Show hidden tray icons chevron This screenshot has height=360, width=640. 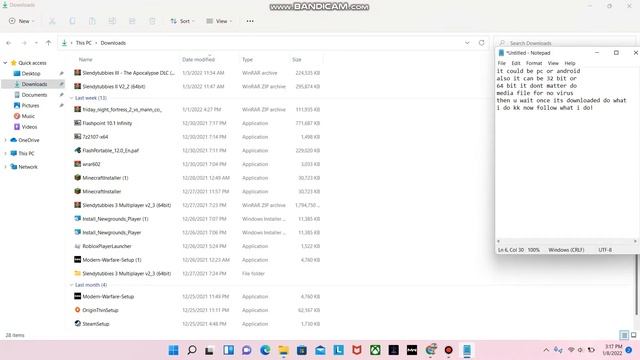click(546, 350)
